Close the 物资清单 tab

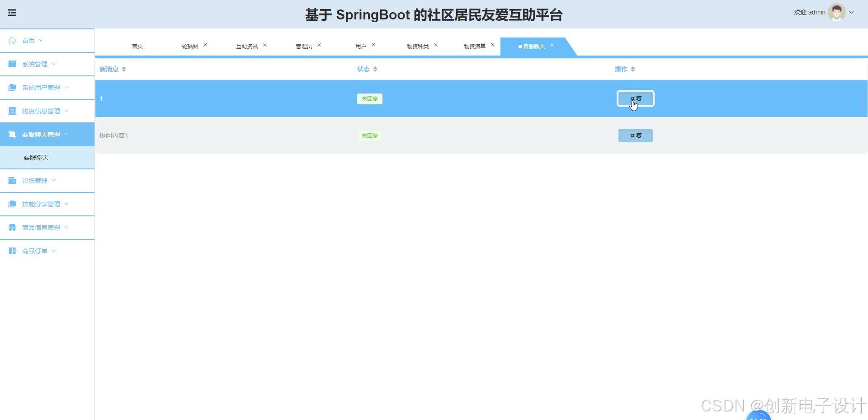[x=493, y=45]
